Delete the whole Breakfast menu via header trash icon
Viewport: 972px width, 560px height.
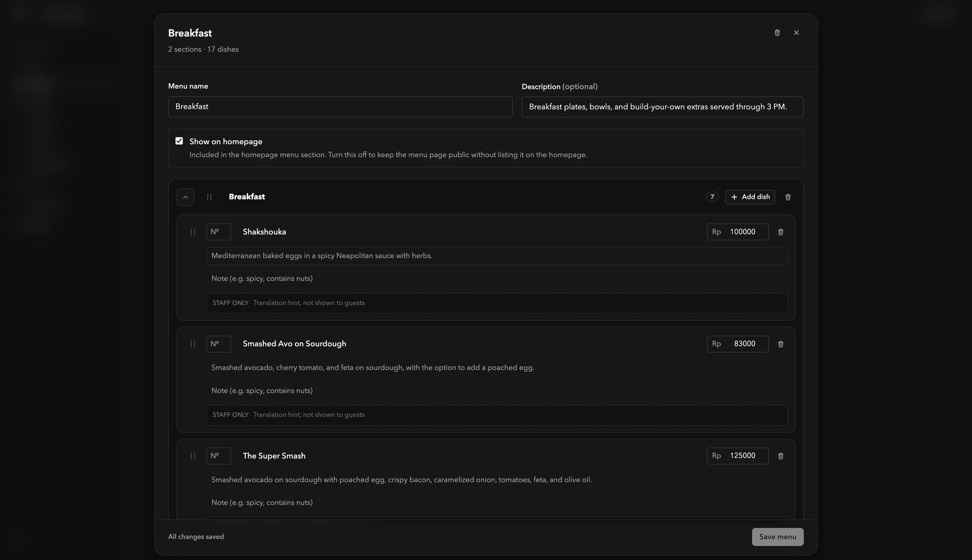[777, 33]
